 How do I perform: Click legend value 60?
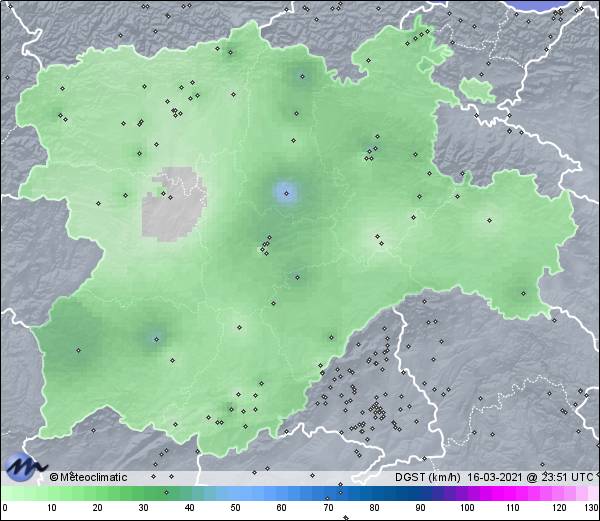tap(282, 508)
